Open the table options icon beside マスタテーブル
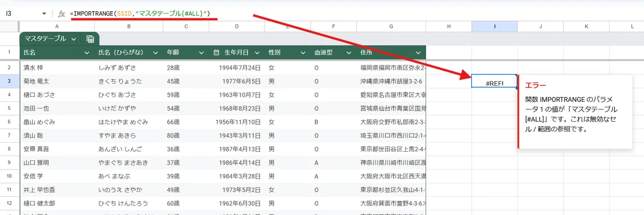 [90, 39]
